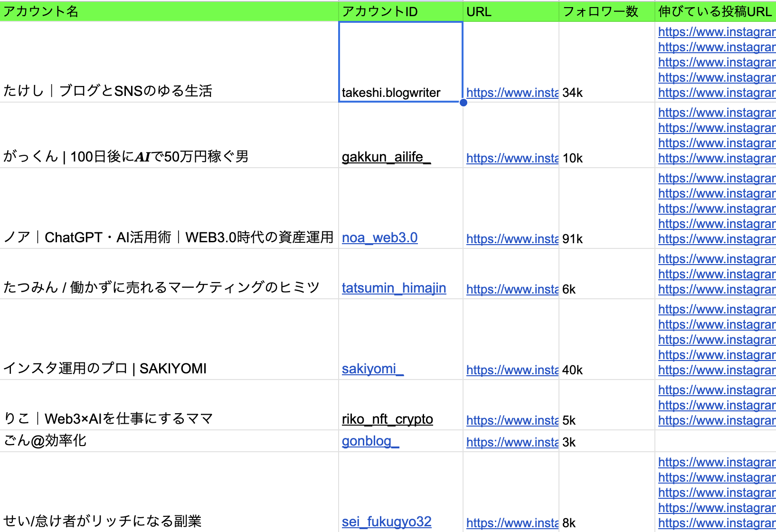Open the riko_nft_crypto account ID link
The image size is (776, 532).
coord(387,419)
